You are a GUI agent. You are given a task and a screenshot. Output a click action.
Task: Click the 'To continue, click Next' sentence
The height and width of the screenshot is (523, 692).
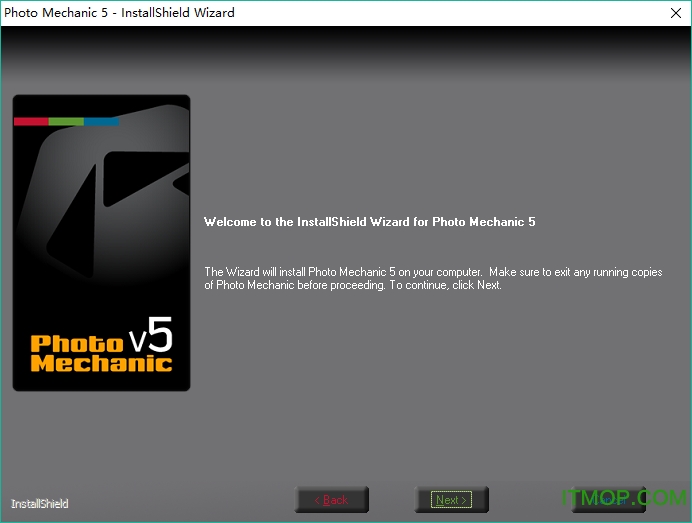[x=445, y=285]
